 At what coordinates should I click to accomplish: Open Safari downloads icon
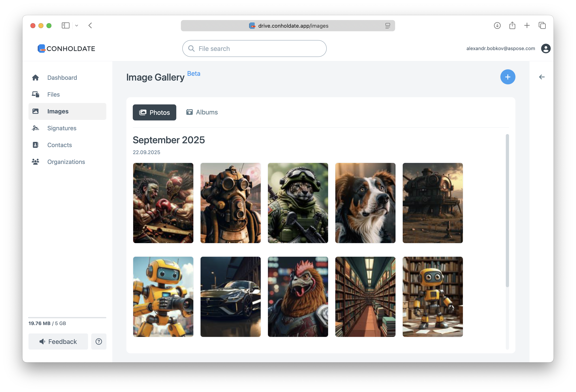497,25
